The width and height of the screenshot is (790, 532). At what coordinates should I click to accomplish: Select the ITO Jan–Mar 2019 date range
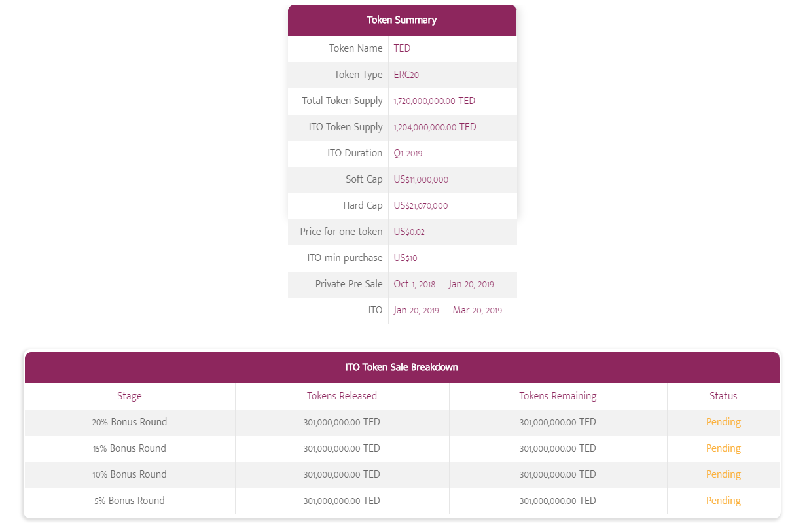tap(448, 310)
